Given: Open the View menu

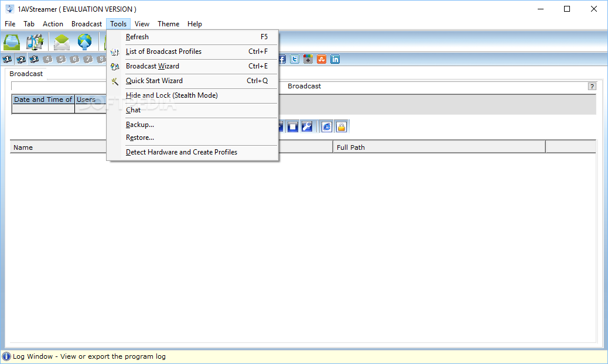Looking at the screenshot, I should point(142,24).
